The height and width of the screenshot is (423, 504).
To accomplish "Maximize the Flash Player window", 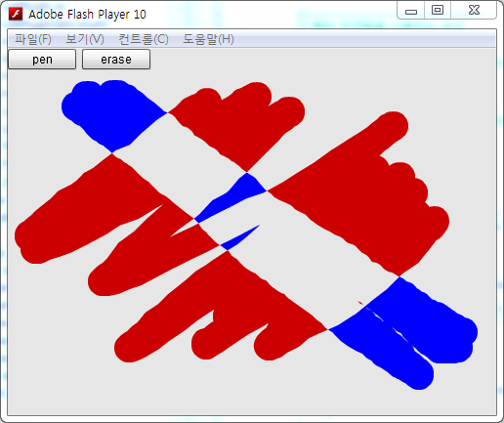I will [438, 10].
